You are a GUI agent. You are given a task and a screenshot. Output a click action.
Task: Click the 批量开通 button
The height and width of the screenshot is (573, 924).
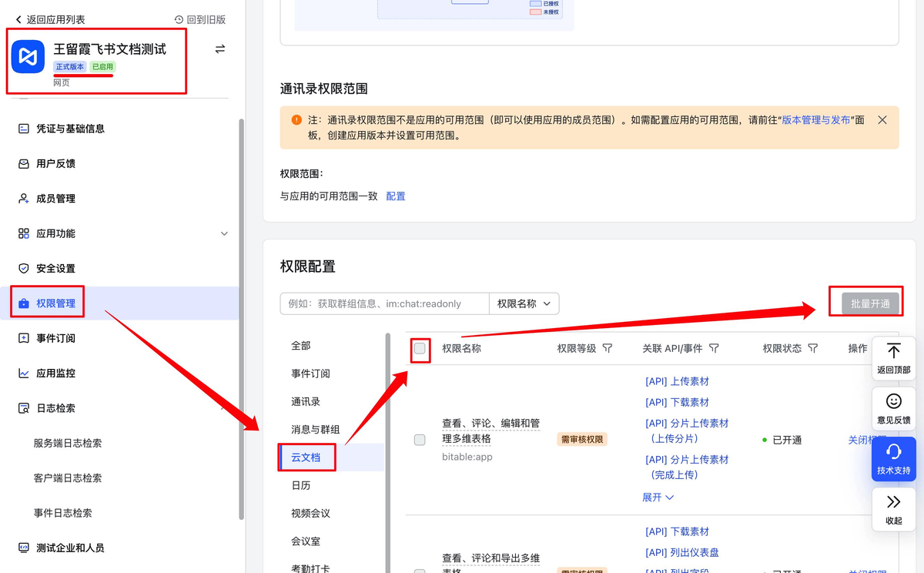coord(869,303)
